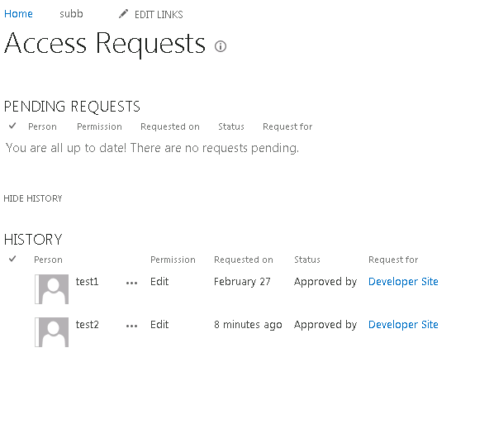This screenshot has height=448, width=489.
Task: Open the ellipsis menu for test2
Action: point(131,326)
